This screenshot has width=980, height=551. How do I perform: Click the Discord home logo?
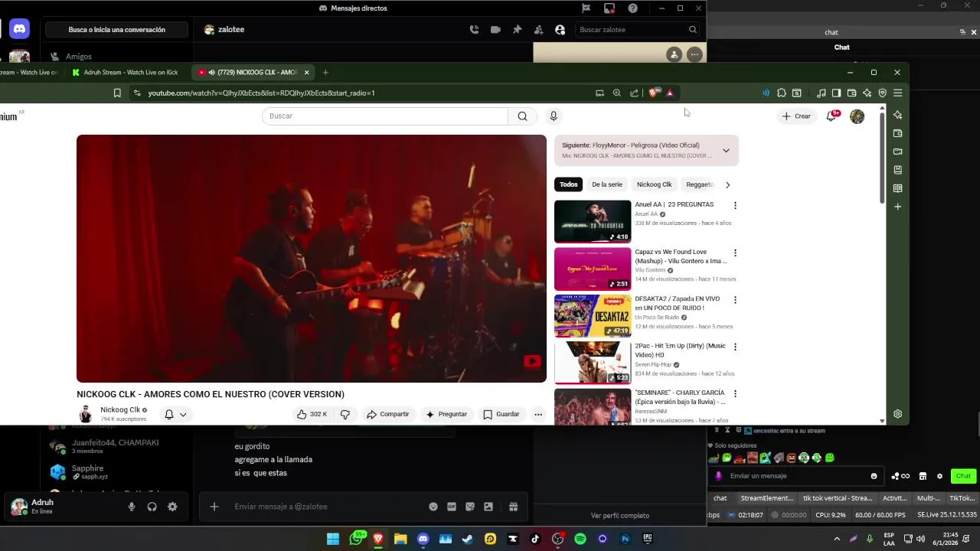point(19,29)
